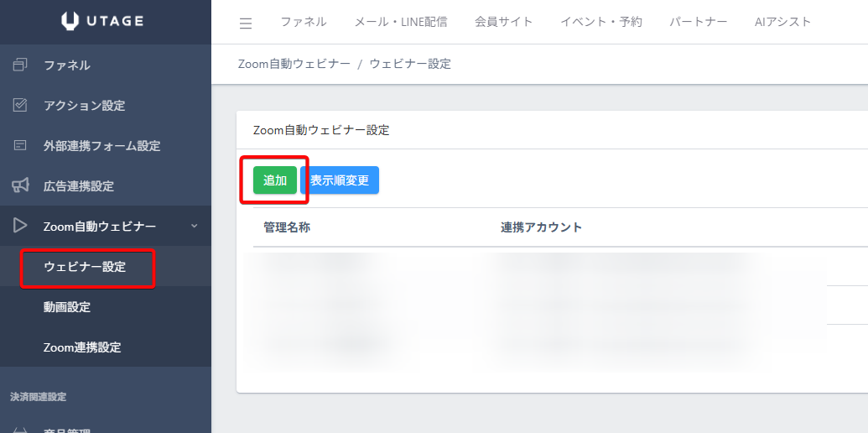
Task: Select ウェビナー設定 in the sidebar submenu
Action: coord(85,267)
